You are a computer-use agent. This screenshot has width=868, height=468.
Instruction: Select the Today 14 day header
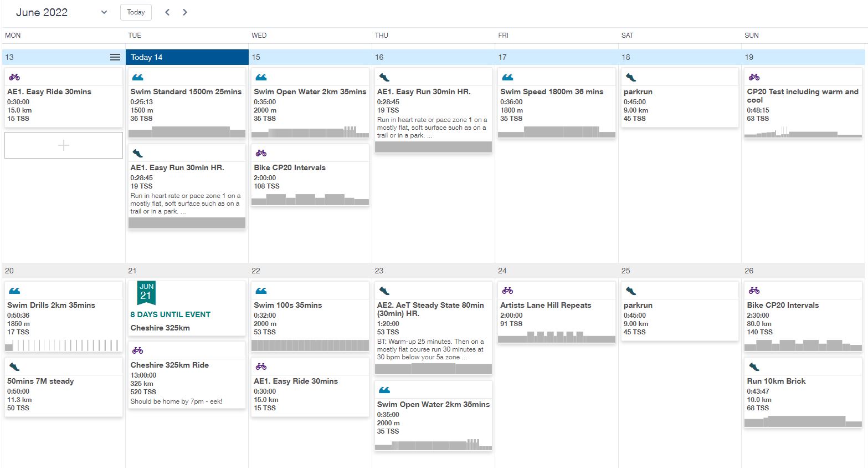click(x=187, y=57)
